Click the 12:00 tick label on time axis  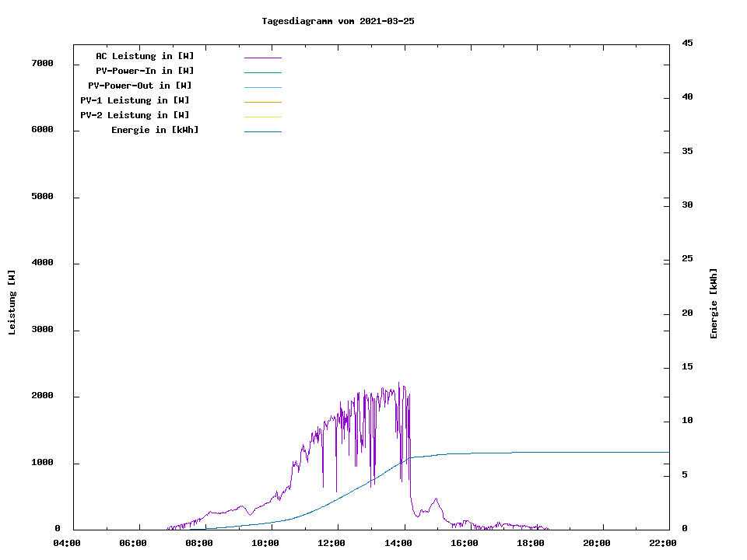click(x=331, y=543)
